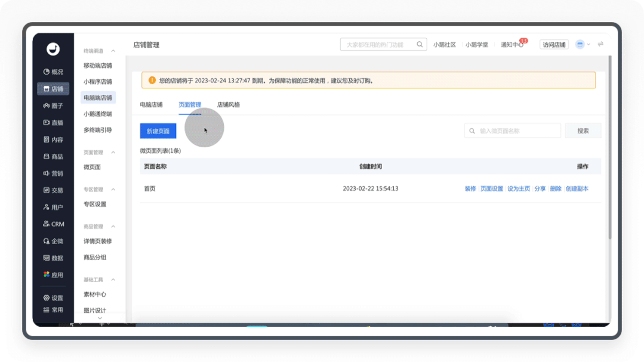
Task: Open 内容 in sidebar
Action: pyautogui.click(x=53, y=140)
